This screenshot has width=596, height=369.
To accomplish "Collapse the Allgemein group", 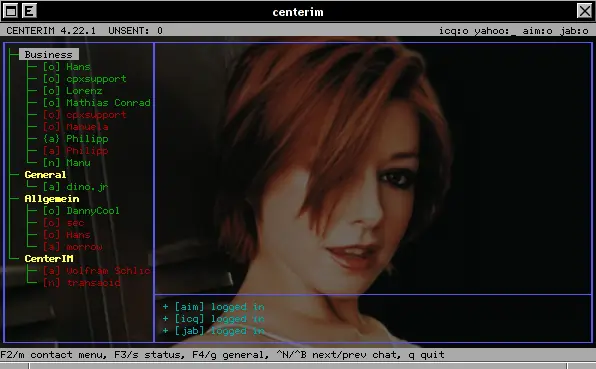I will coord(52,199).
